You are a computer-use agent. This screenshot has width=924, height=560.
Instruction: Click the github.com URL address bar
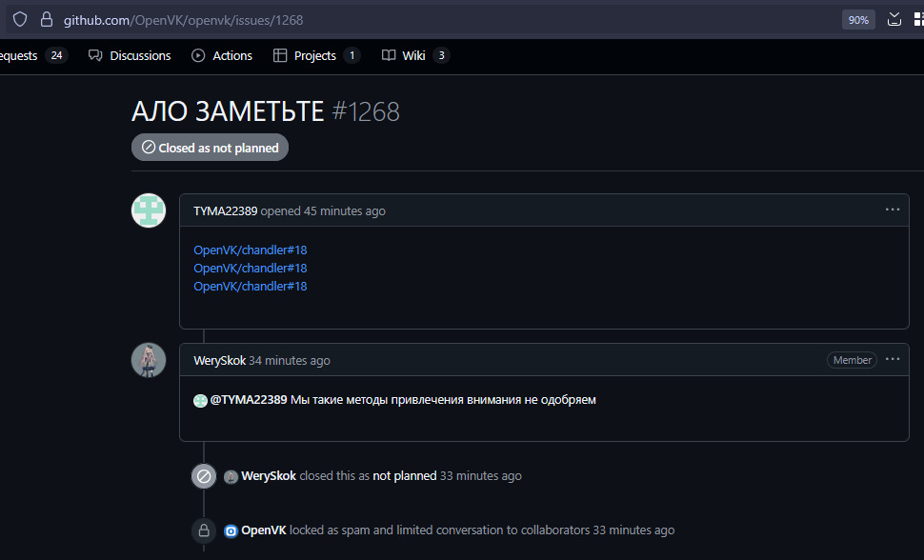[183, 20]
